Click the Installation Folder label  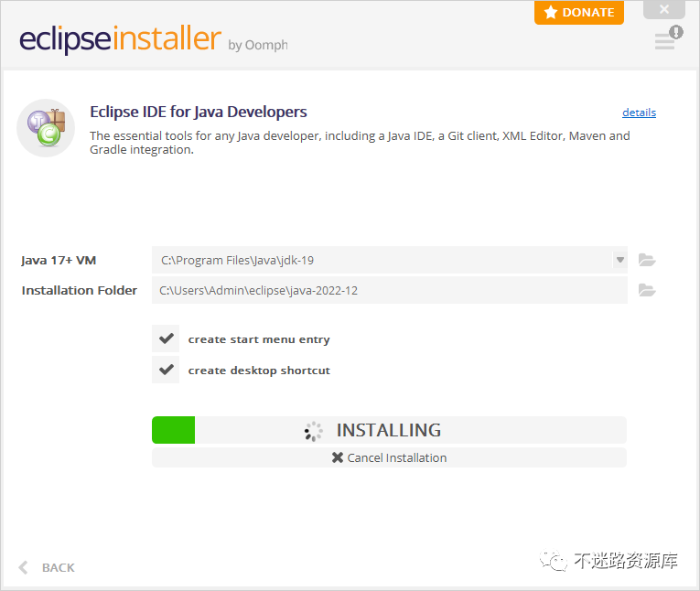pos(79,291)
